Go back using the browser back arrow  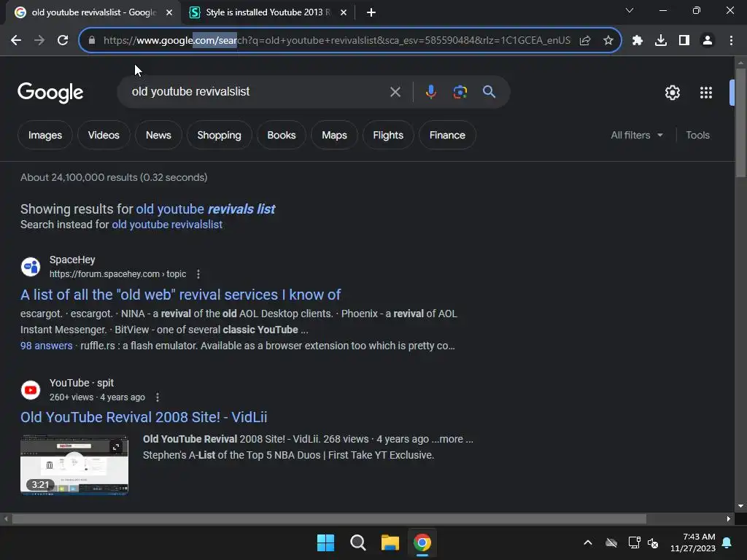tap(16, 41)
